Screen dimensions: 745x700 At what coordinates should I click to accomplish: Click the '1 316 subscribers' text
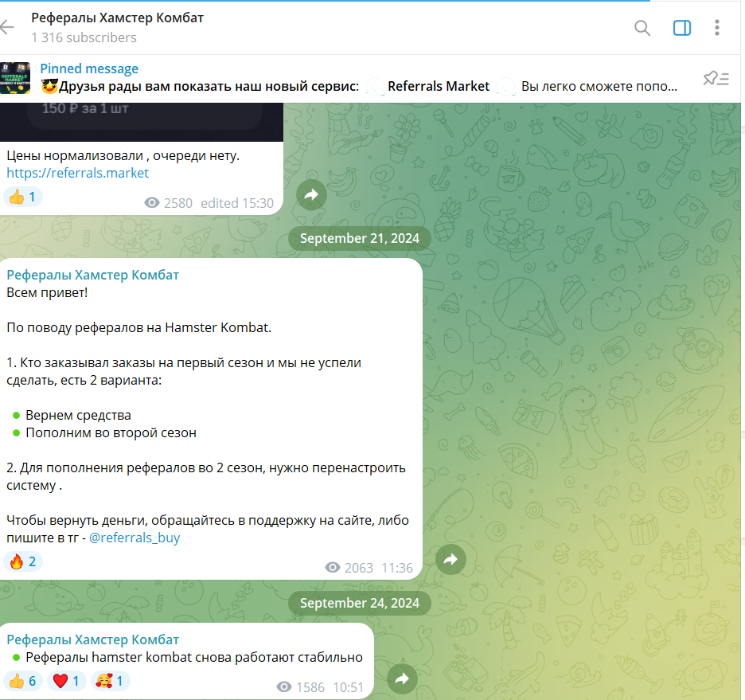pos(84,37)
